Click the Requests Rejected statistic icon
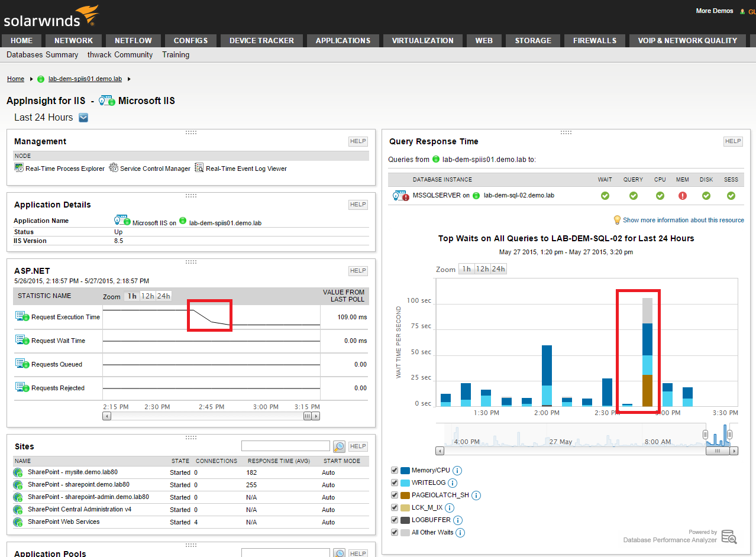Screen dimensions: 756x557 click(x=22, y=387)
